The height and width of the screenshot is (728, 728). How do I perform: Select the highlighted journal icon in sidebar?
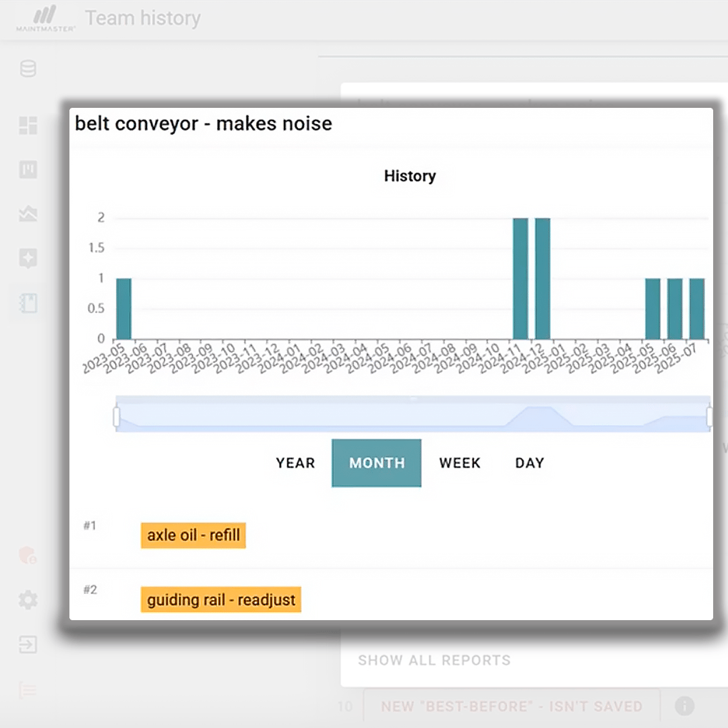(28, 304)
